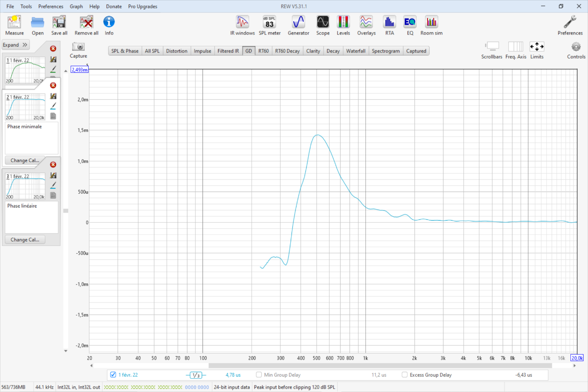This screenshot has width=588, height=392.
Task: Remove the Phase linéaire measurement
Action: [53, 165]
